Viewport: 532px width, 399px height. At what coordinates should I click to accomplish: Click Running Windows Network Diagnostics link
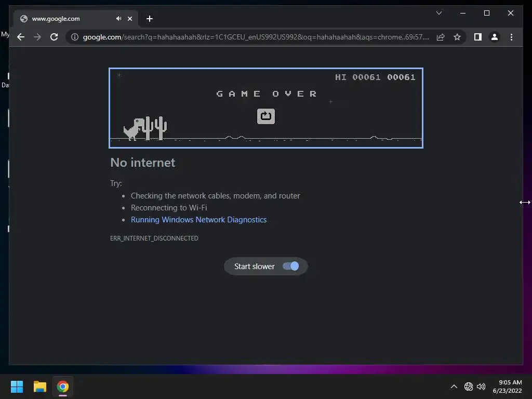click(x=198, y=220)
